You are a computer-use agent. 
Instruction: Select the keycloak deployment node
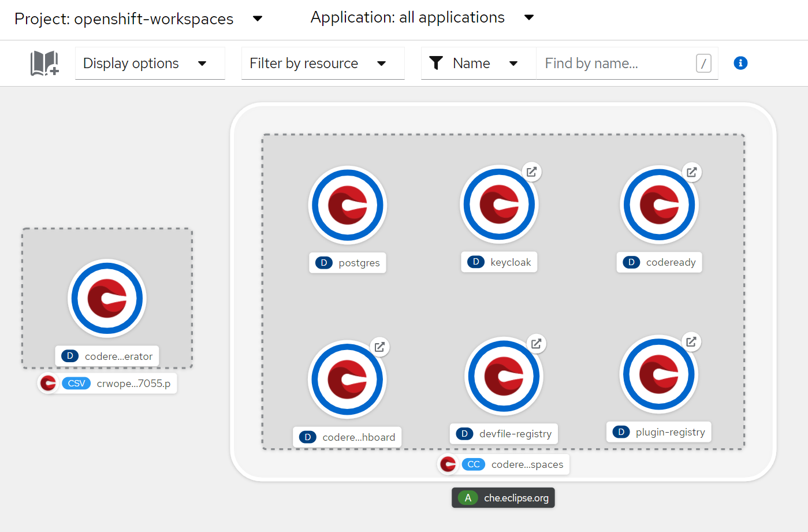coord(499,204)
